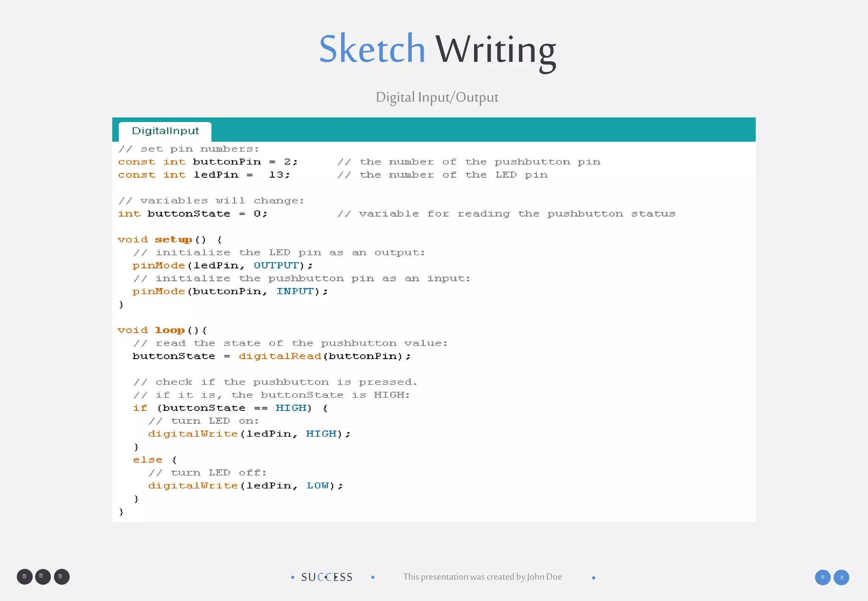Click the teal tab bar beside DigitalInput
The height and width of the screenshot is (601, 868).
click(466, 129)
